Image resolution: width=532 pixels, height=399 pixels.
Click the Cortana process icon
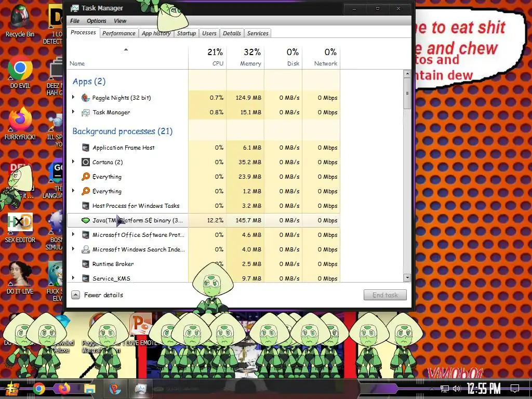point(86,162)
